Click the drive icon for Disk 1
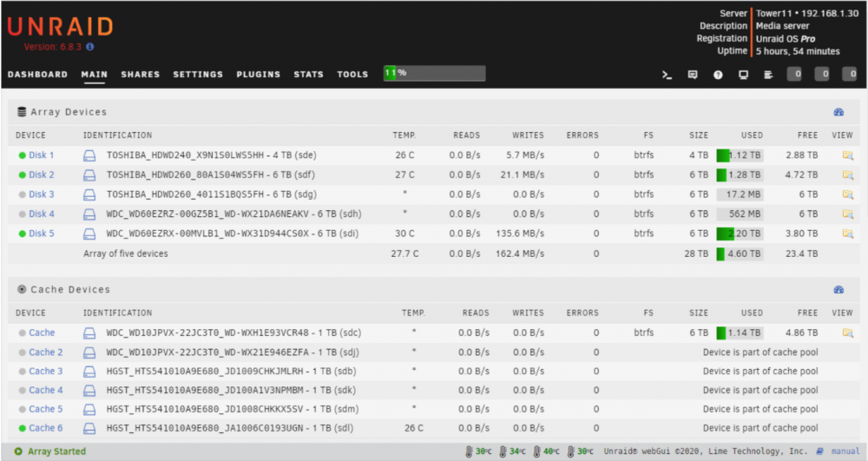The width and height of the screenshot is (868, 461). pyautogui.click(x=89, y=155)
